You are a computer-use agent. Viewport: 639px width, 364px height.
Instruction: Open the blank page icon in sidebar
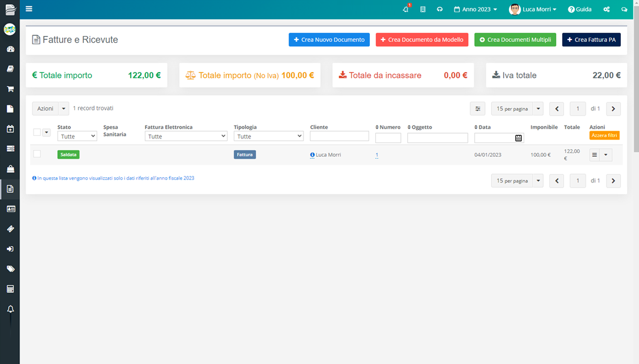click(10, 109)
